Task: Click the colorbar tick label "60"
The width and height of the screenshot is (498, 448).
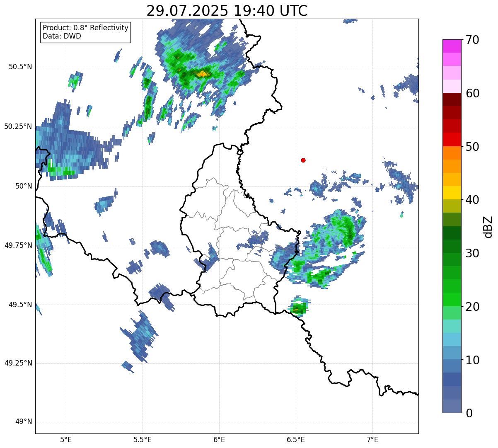Action: click(472, 93)
